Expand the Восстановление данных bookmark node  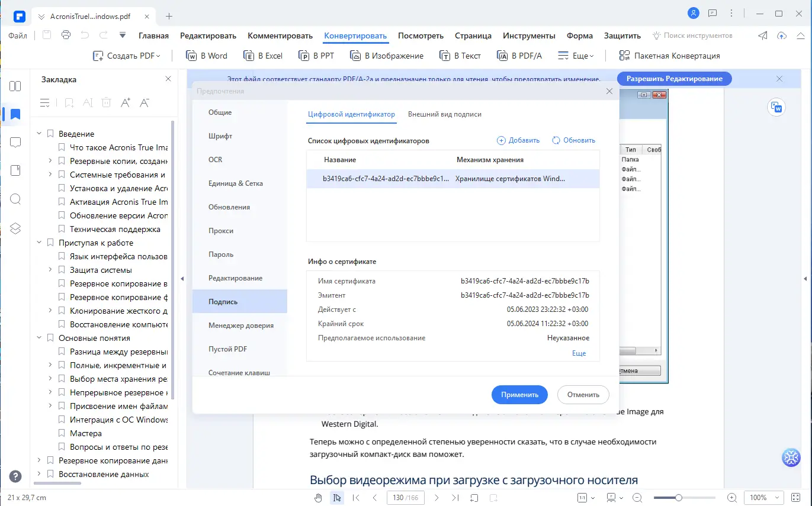pyautogui.click(x=40, y=474)
